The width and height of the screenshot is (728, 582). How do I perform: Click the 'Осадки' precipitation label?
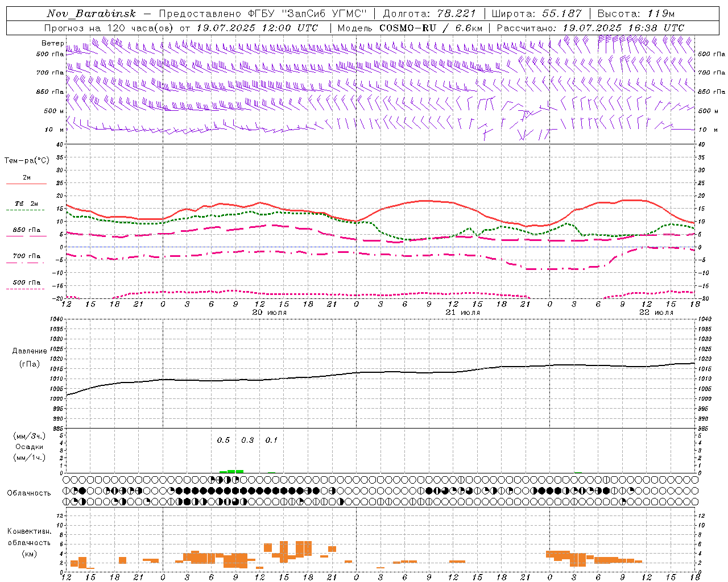[x=28, y=447]
